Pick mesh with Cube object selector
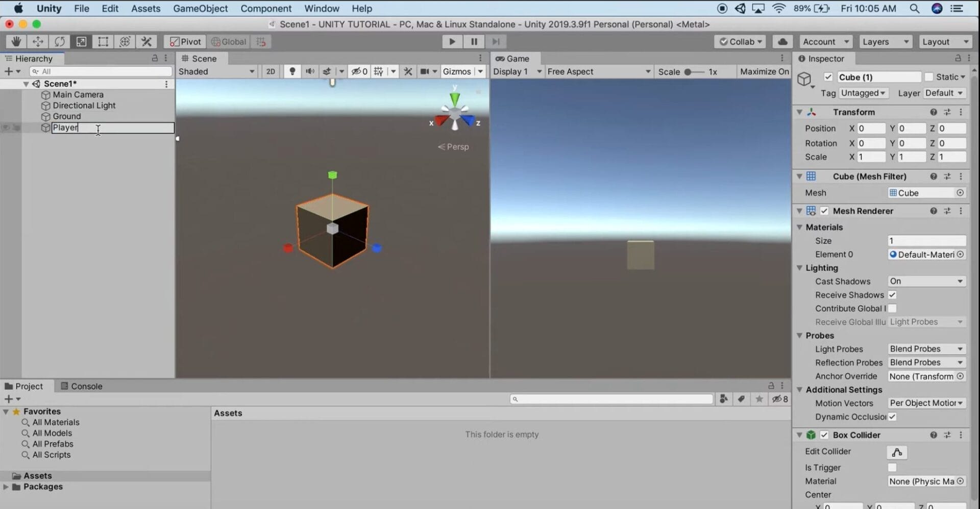 960,193
